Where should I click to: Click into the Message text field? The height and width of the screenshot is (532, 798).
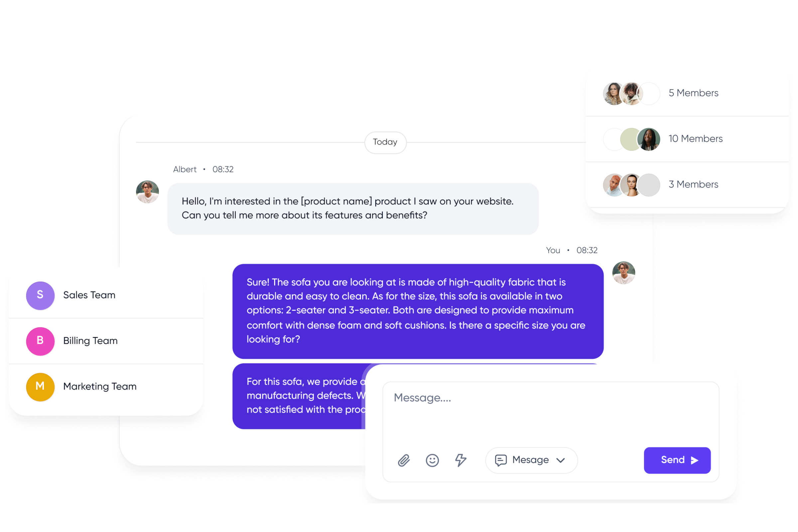[551, 412]
